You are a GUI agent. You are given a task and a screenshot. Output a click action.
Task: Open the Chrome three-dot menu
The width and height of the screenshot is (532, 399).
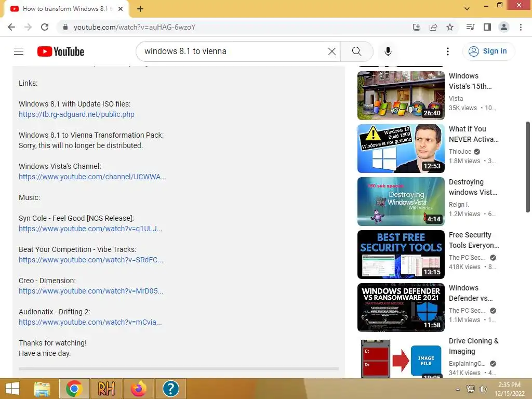521,27
